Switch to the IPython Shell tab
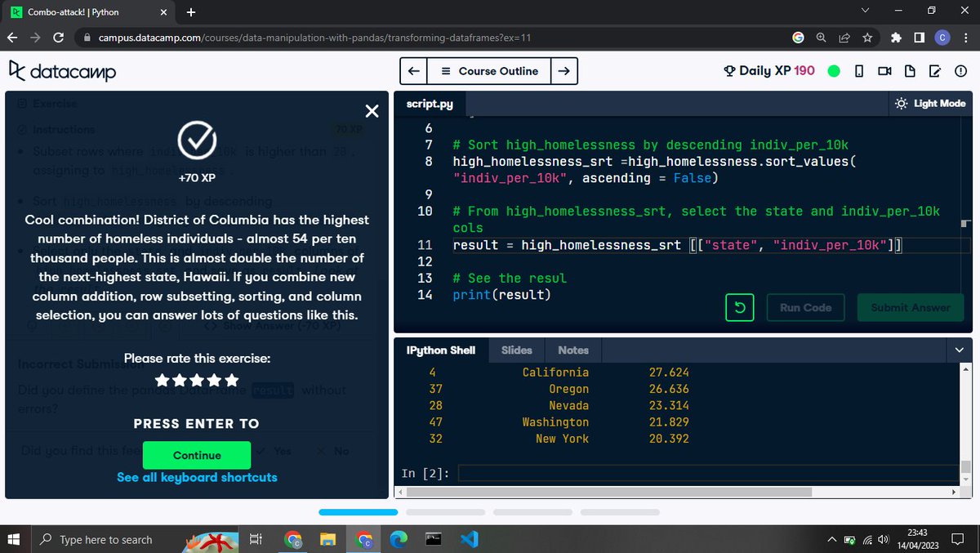 pos(441,350)
